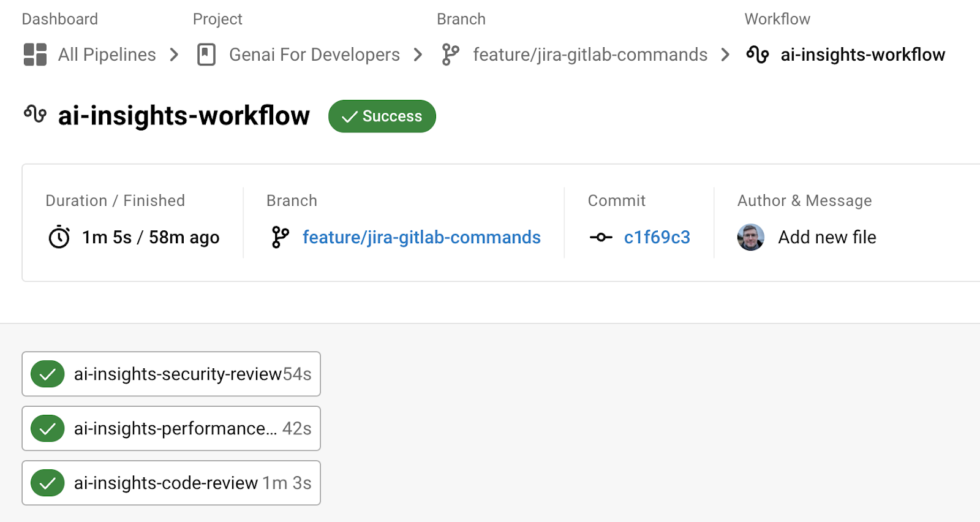
Task: Click the All Pipelines dashboard grid icon
Action: tap(35, 55)
